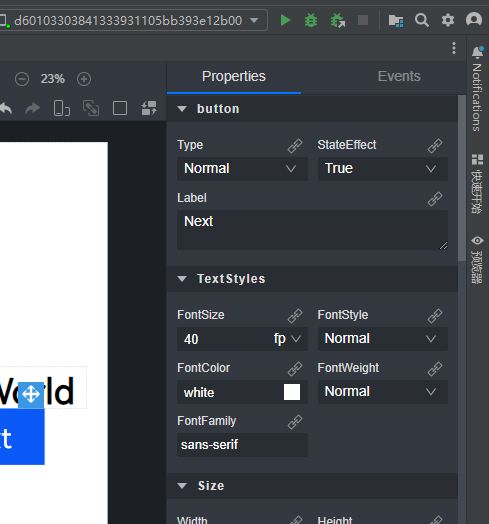Viewport: 489px width, 524px height.
Task: Switch to the Events tab
Action: pos(399,77)
